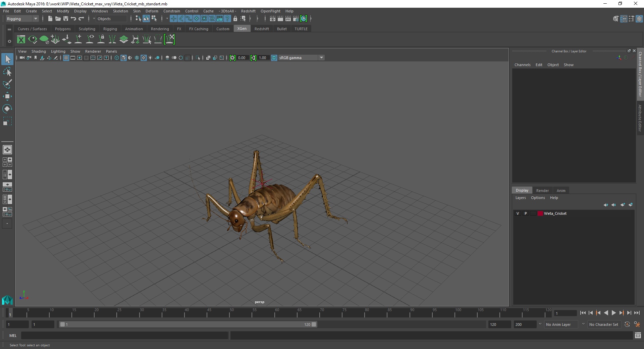Open XGen window from shelf icon
Viewport: 644px width, 349px height.
coord(21,40)
